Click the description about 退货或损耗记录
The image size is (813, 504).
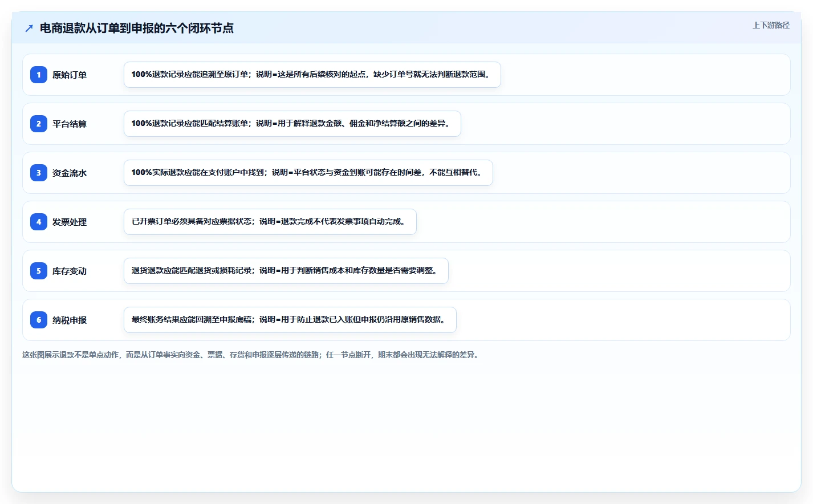286,271
